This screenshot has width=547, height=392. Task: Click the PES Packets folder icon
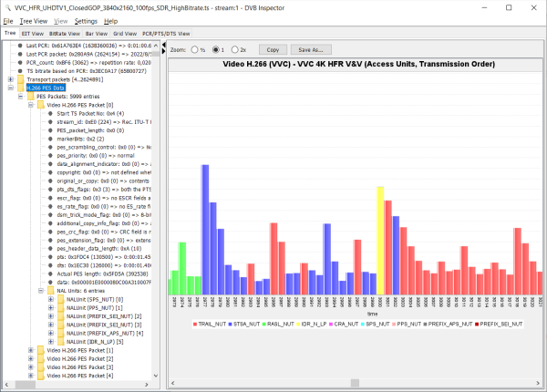coord(31,96)
